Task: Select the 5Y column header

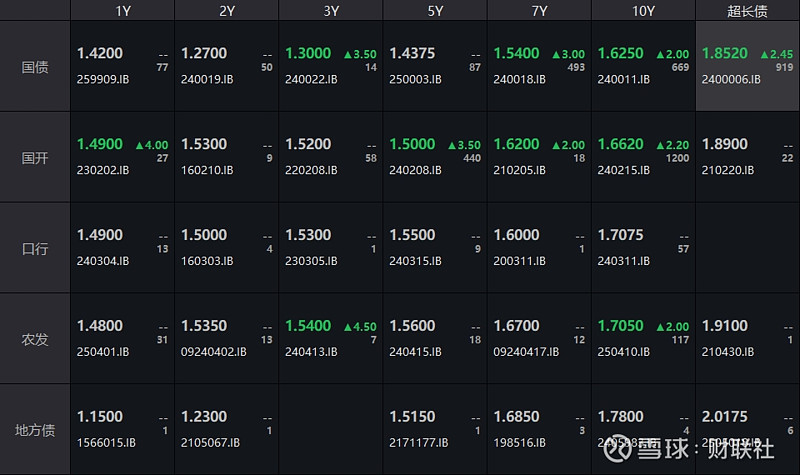Action: pyautogui.click(x=435, y=11)
